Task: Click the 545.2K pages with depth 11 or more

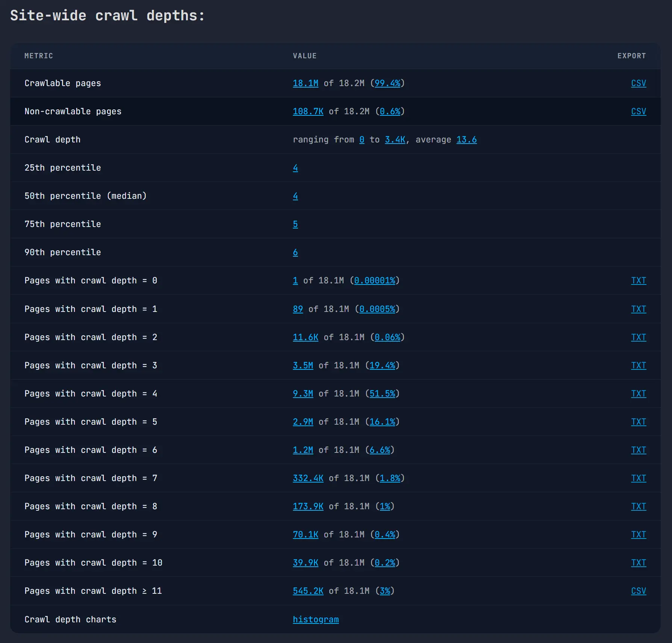Action: (x=308, y=591)
